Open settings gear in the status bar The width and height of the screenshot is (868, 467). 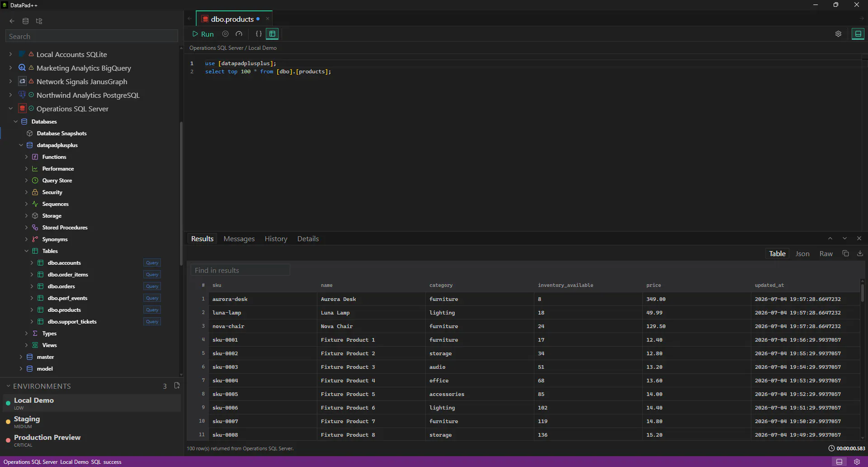pyautogui.click(x=857, y=462)
